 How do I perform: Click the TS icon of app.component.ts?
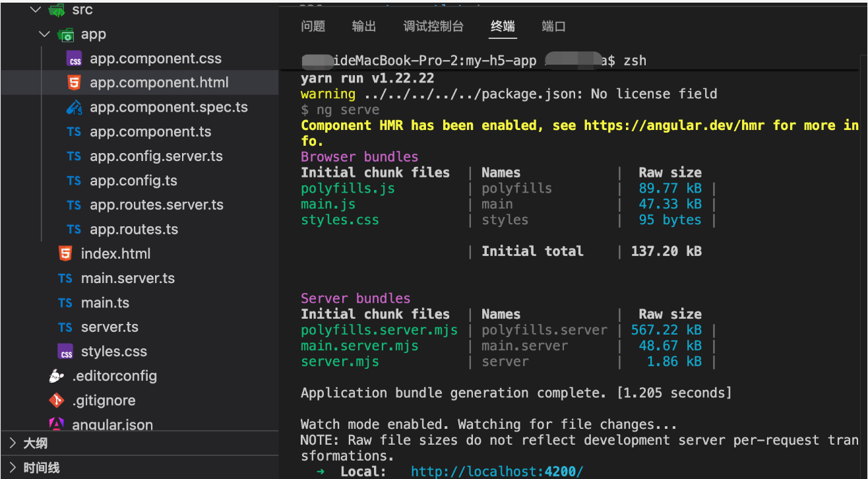point(74,132)
